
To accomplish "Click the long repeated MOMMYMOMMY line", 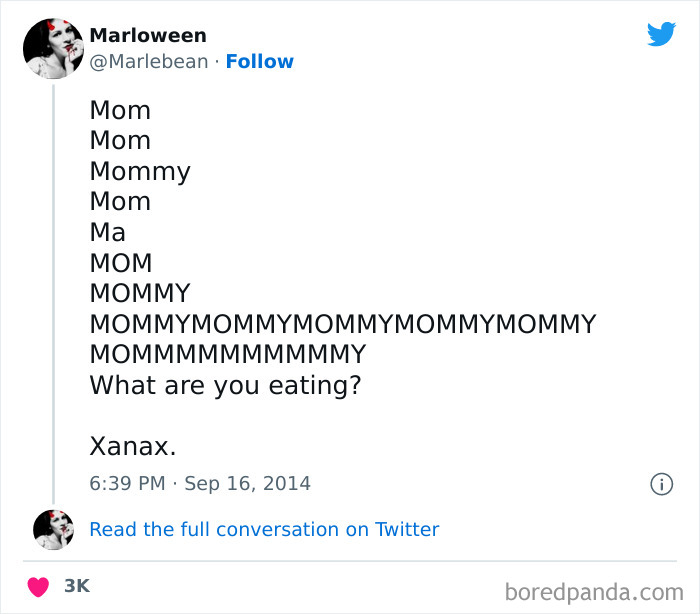I will (342, 325).
